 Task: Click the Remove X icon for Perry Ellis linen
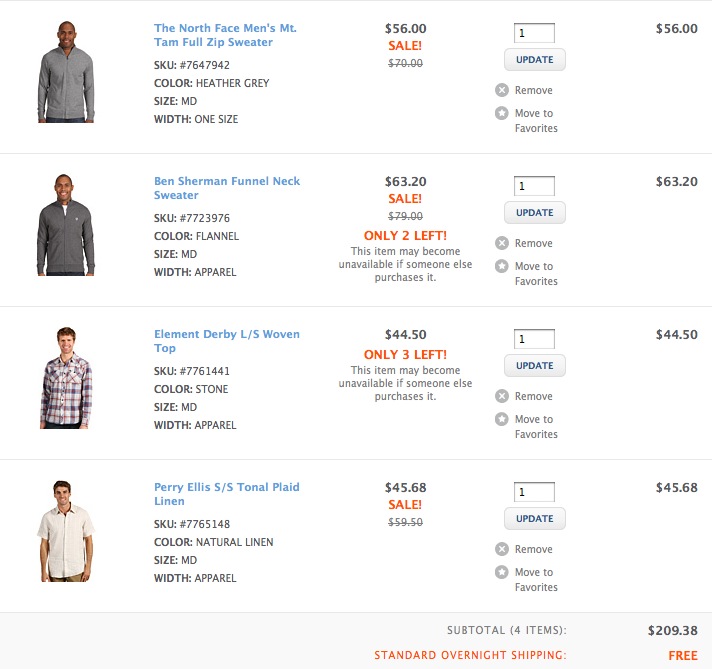pos(502,549)
